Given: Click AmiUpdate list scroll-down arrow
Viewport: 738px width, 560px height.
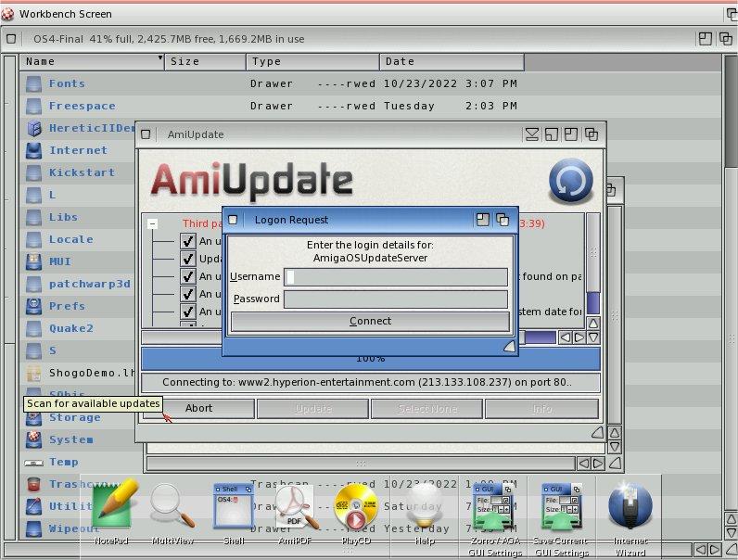Looking at the screenshot, I should pyautogui.click(x=593, y=337).
